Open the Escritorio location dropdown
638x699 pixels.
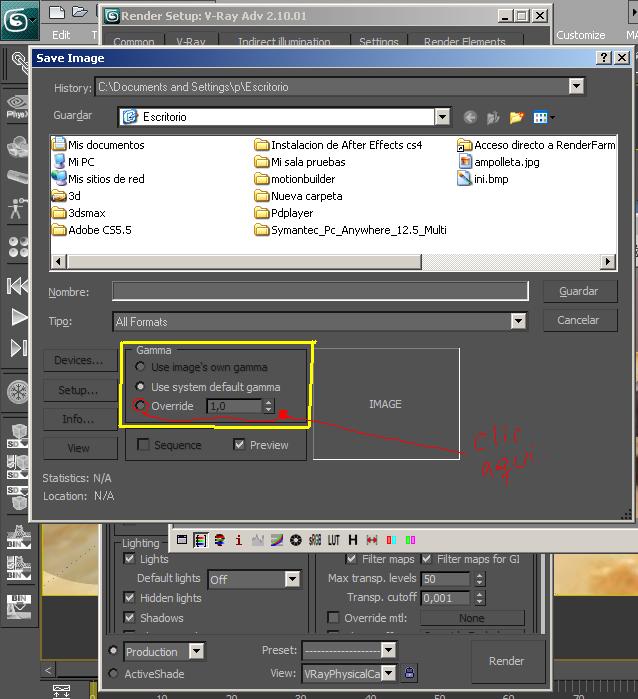[x=442, y=117]
